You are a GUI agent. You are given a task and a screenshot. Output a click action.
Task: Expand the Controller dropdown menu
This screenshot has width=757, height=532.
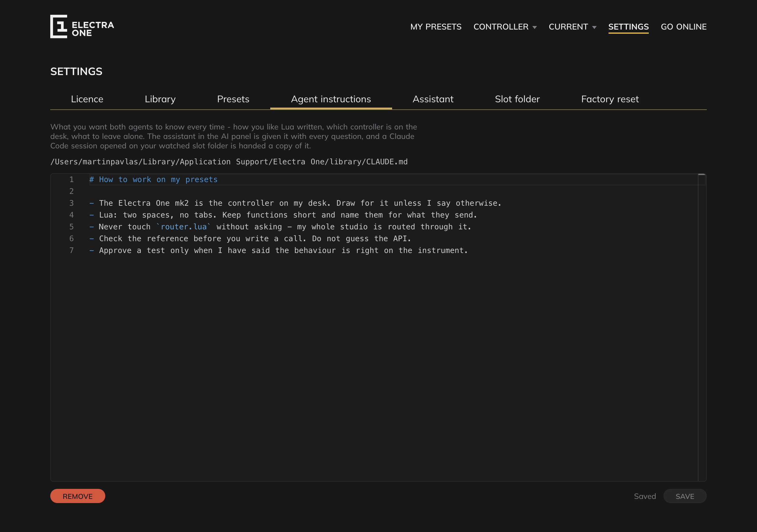[505, 27]
